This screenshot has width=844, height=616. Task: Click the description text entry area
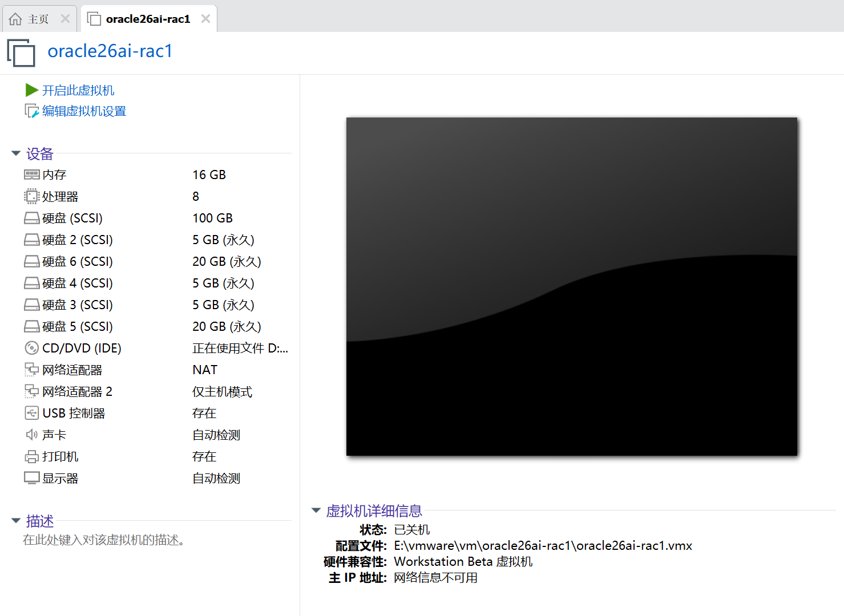[x=103, y=540]
